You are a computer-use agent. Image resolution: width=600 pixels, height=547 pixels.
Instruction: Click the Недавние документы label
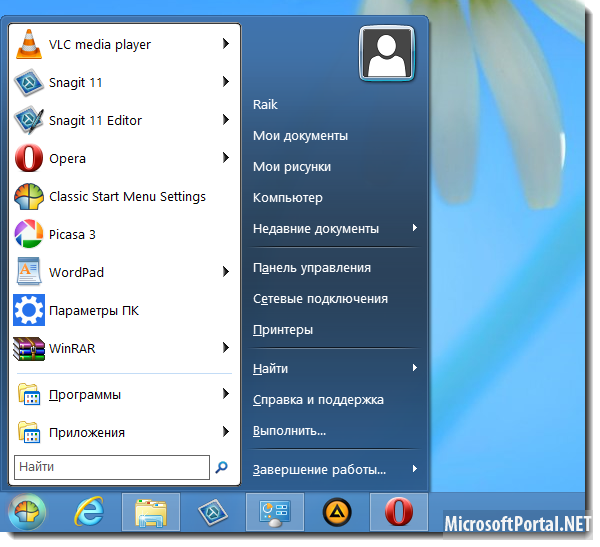316,229
